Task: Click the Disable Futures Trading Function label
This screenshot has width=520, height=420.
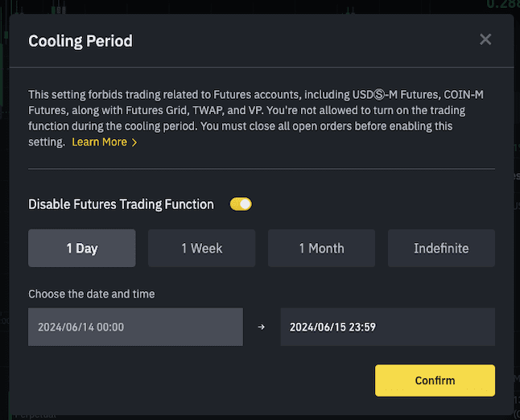Action: [x=121, y=204]
